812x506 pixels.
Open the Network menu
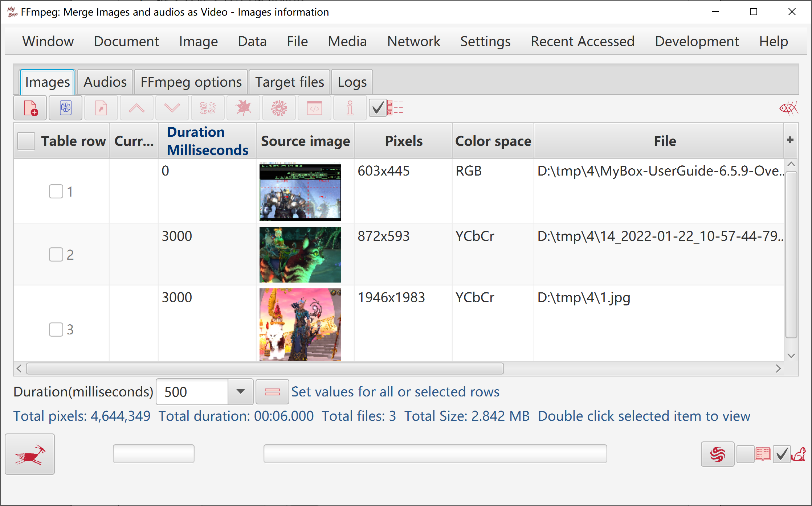[413, 41]
